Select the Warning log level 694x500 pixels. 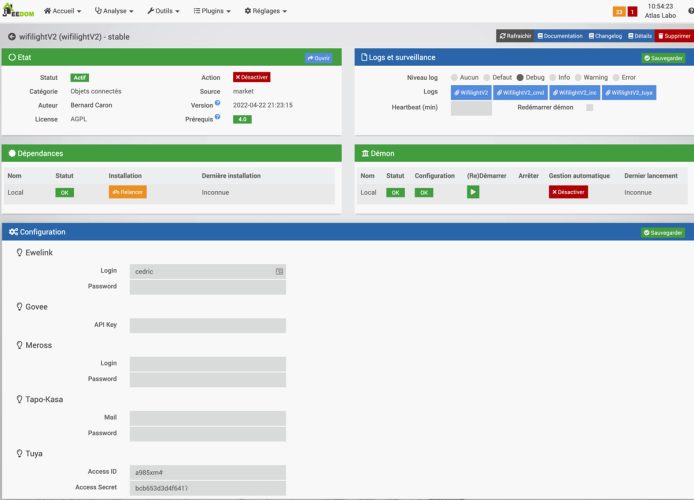click(578, 77)
